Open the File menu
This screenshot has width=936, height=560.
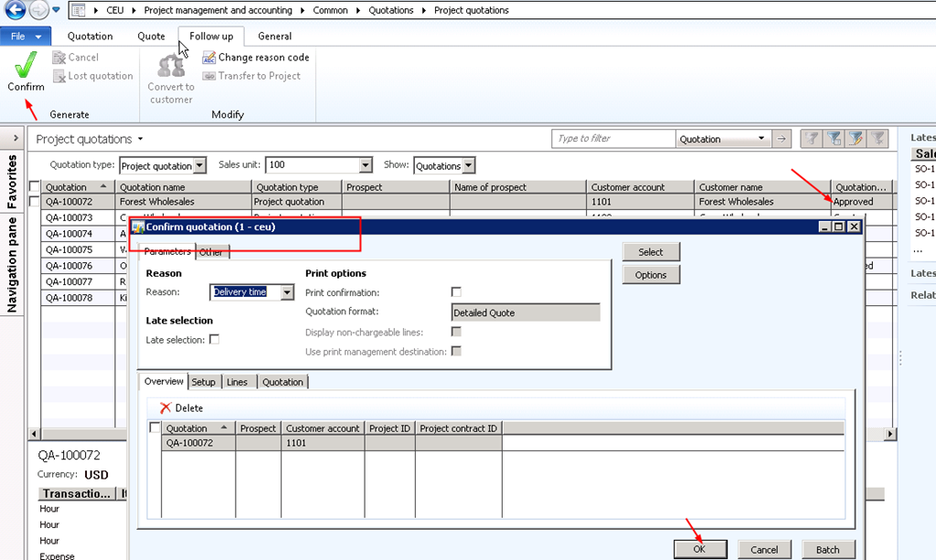pyautogui.click(x=26, y=37)
